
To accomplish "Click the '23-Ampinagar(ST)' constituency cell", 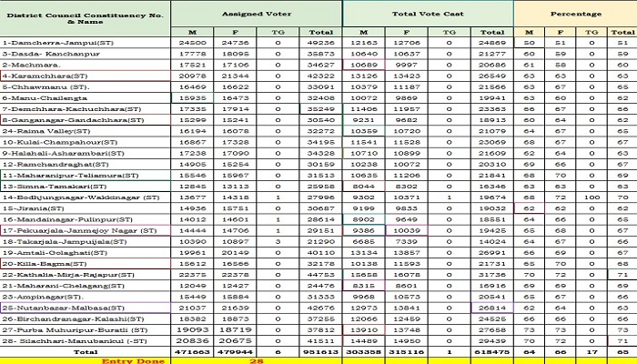I will [x=36, y=298].
